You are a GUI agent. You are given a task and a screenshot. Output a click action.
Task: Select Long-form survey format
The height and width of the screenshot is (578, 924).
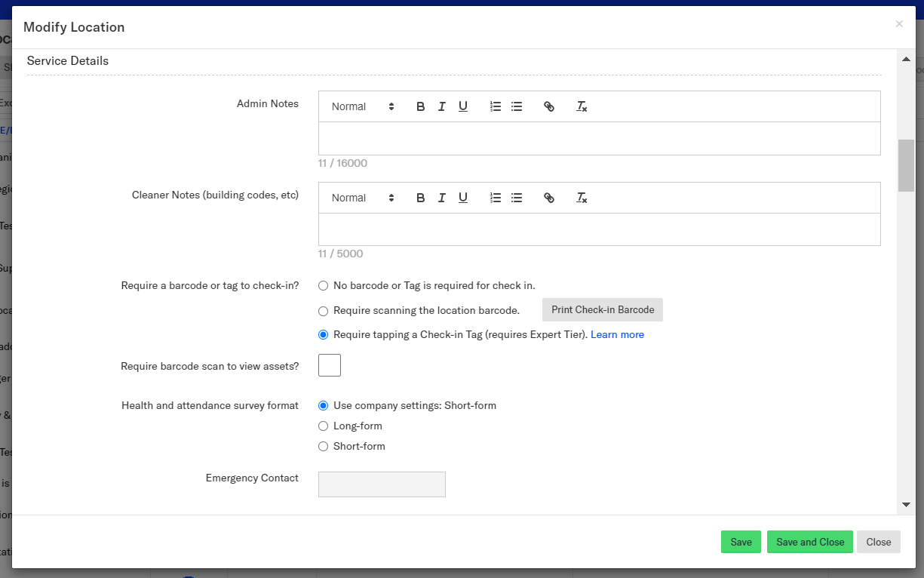pos(324,426)
